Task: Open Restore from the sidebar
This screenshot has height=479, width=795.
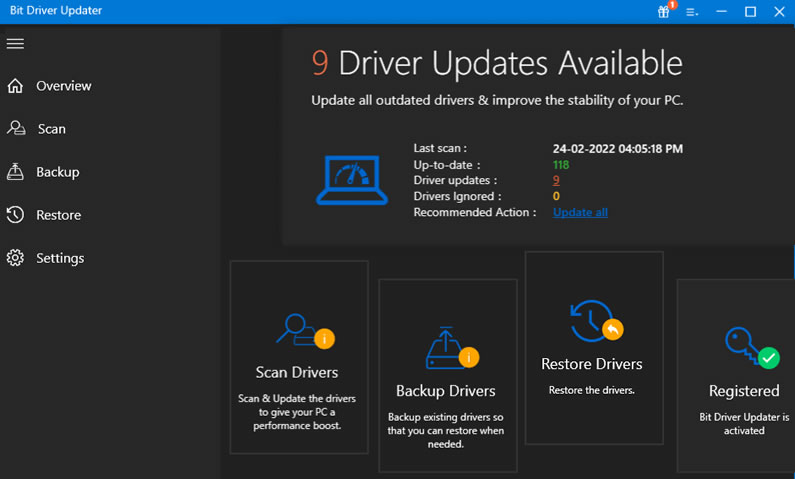Action: (58, 215)
